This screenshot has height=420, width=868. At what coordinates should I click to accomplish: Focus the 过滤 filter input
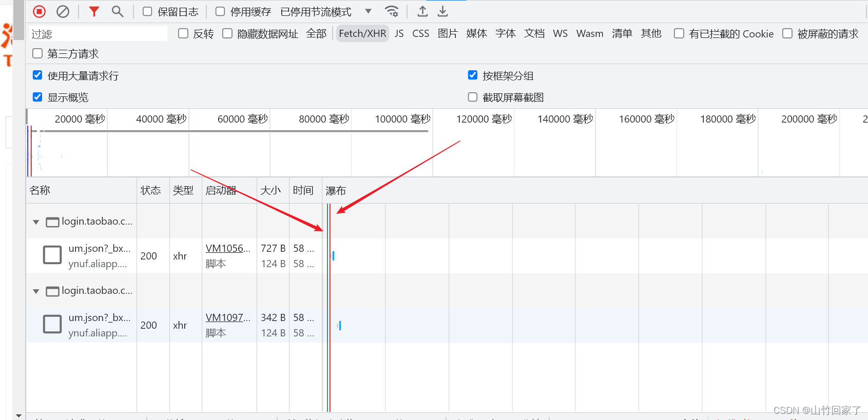pyautogui.click(x=98, y=34)
